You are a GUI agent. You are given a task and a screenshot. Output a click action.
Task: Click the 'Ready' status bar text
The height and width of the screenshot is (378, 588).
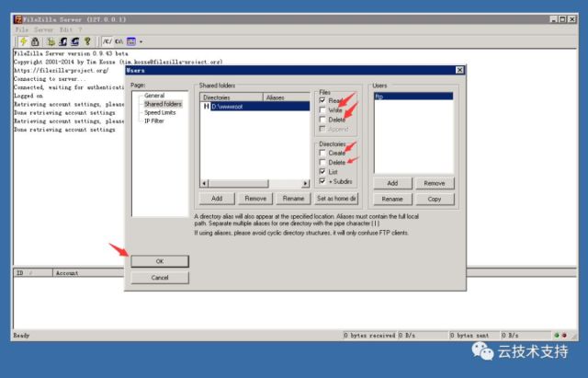(21, 335)
